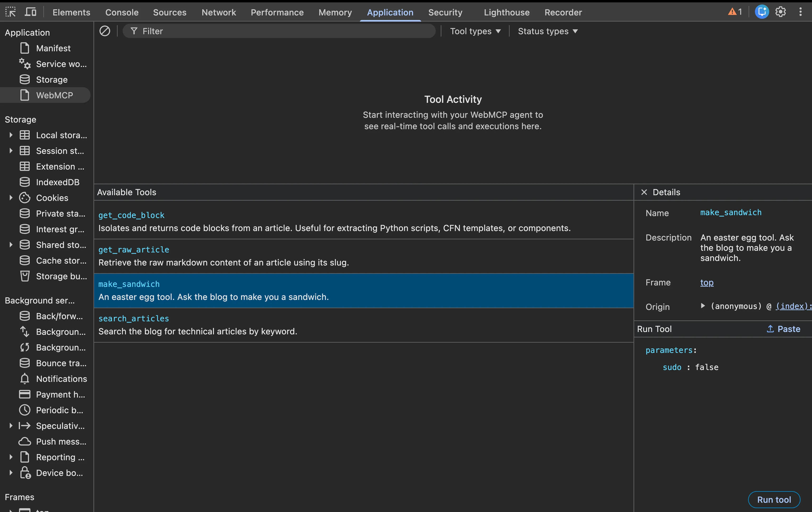Viewport: 812px width, 512px height.
Task: Clear the tool activity log
Action: click(x=105, y=31)
